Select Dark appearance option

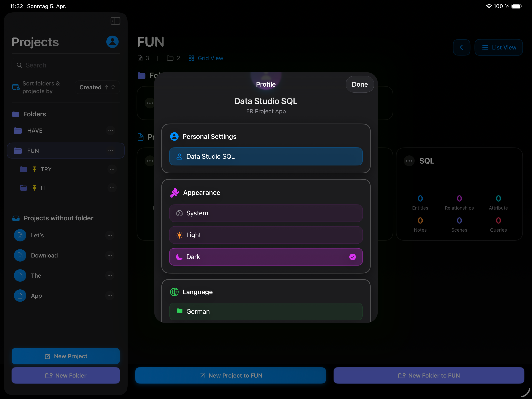tap(266, 257)
